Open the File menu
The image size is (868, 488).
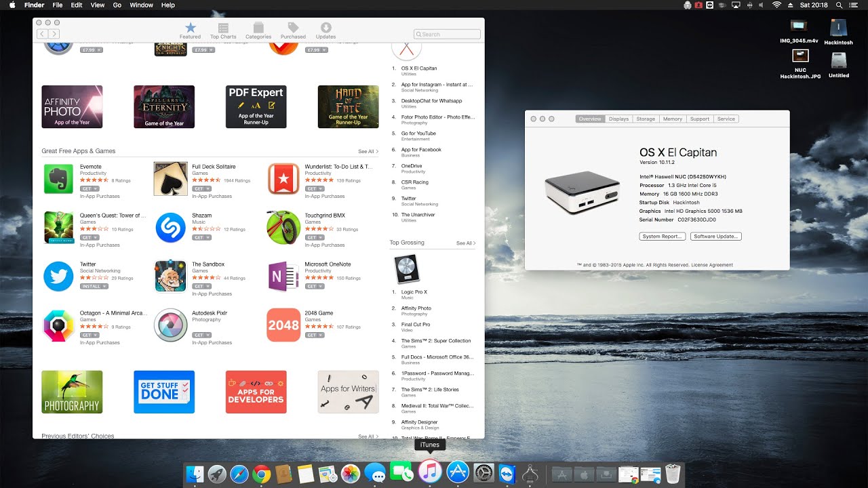point(58,5)
